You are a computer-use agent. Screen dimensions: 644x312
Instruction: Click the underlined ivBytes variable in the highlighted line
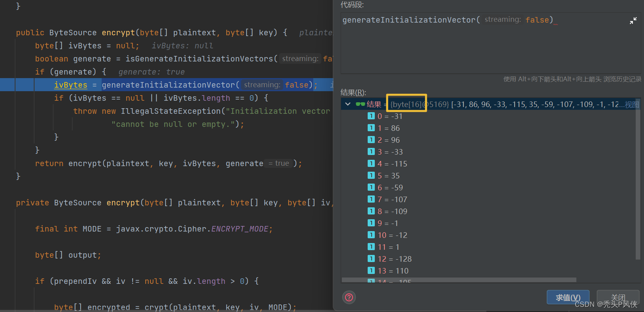click(71, 85)
